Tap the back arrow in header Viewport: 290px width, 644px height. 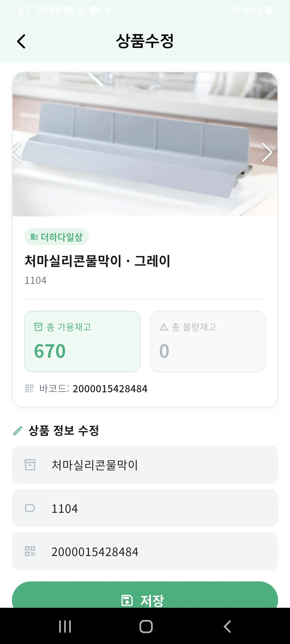[21, 41]
